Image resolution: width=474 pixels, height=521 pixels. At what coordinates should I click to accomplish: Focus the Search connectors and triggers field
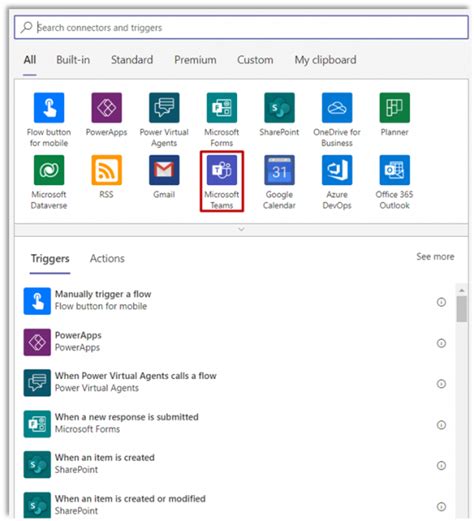(241, 27)
